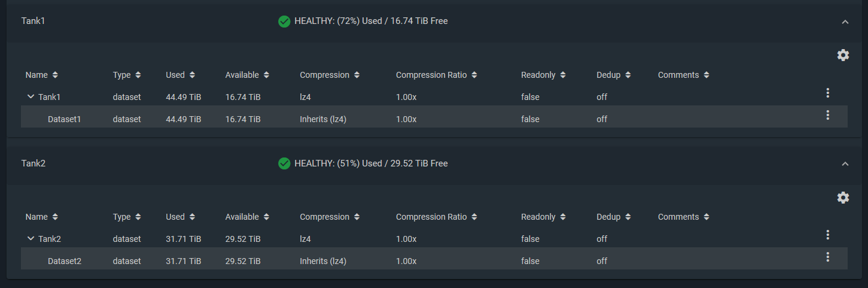Select the Dataset2 row

pyautogui.click(x=434, y=261)
